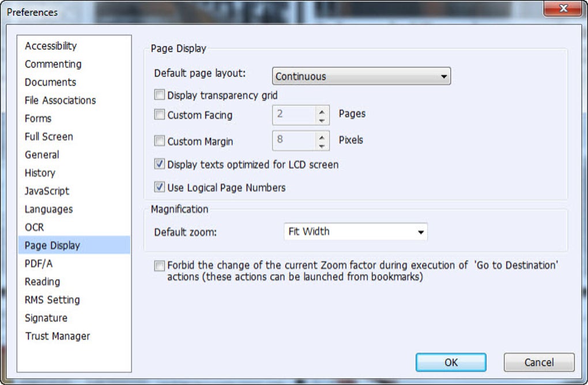
Task: Confirm preferences with the OK button
Action: 451,362
